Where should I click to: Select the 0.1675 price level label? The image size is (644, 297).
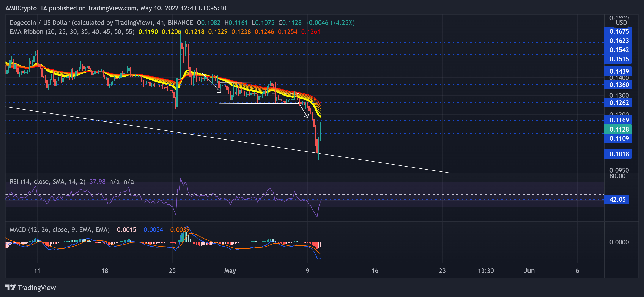(618, 31)
